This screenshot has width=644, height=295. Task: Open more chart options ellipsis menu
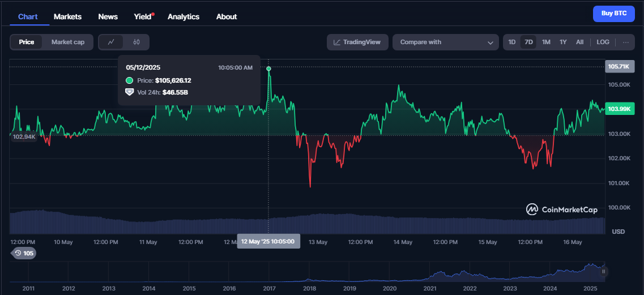[625, 42]
